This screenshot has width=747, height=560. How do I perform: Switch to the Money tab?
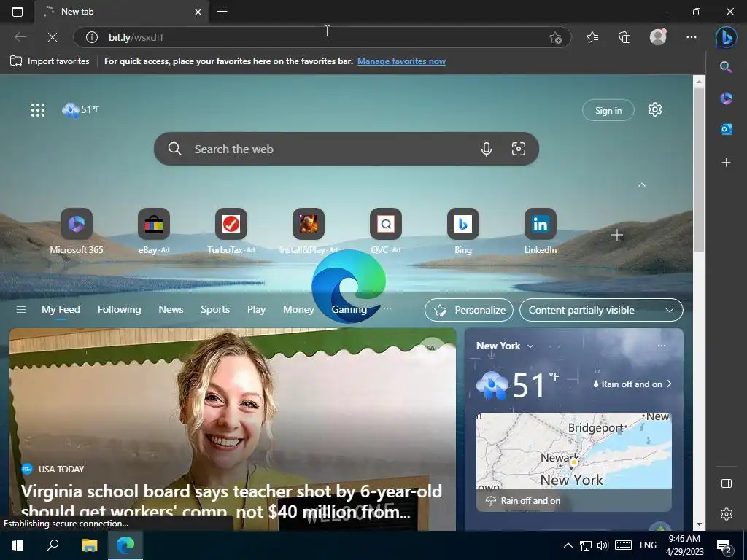298,309
